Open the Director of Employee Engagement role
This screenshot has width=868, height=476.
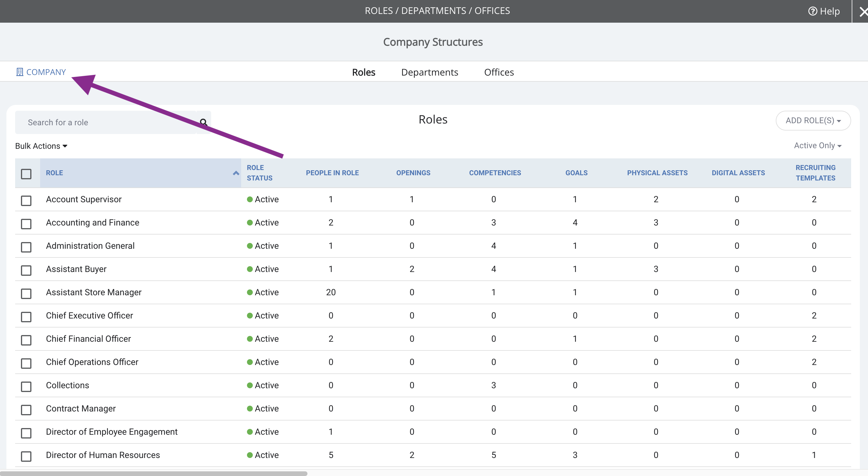[x=111, y=432]
